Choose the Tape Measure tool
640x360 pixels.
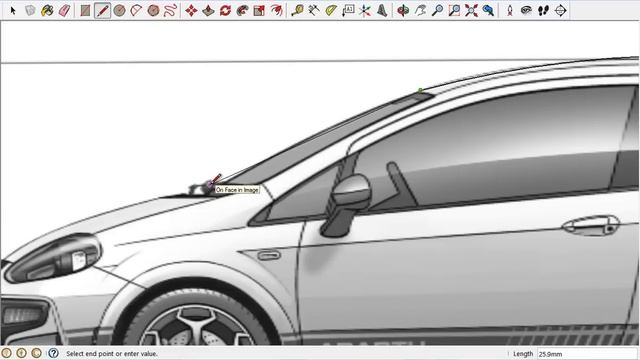click(x=297, y=11)
